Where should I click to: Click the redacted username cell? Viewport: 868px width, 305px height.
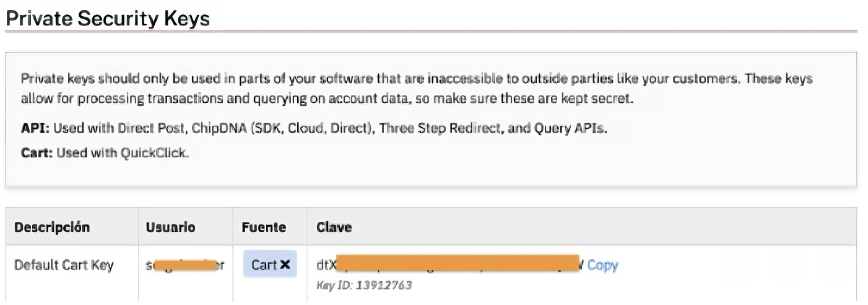(x=184, y=265)
